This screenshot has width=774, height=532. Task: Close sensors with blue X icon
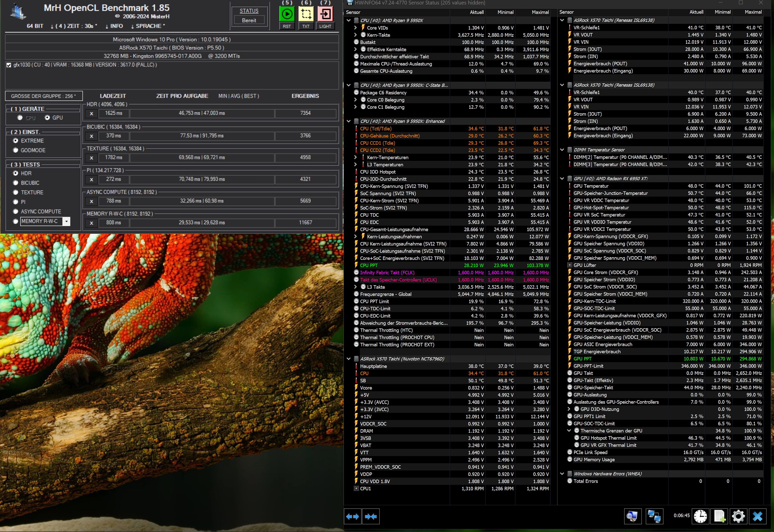pos(758,516)
